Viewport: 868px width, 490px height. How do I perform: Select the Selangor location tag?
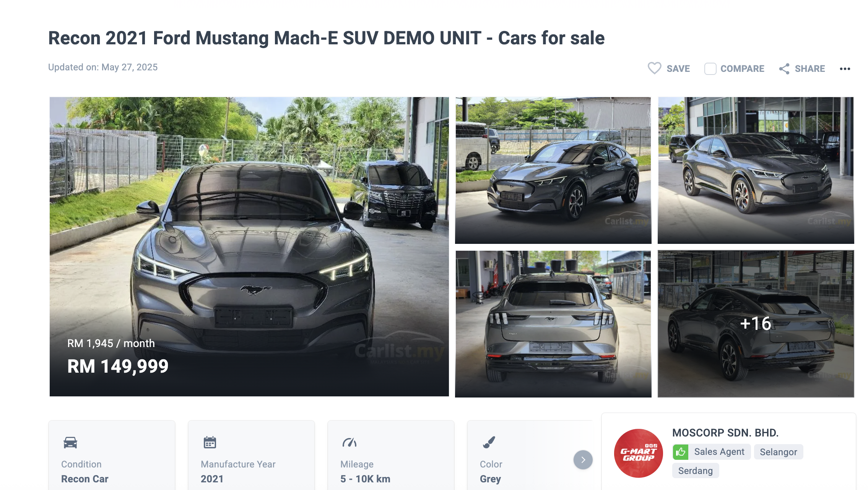tap(778, 452)
